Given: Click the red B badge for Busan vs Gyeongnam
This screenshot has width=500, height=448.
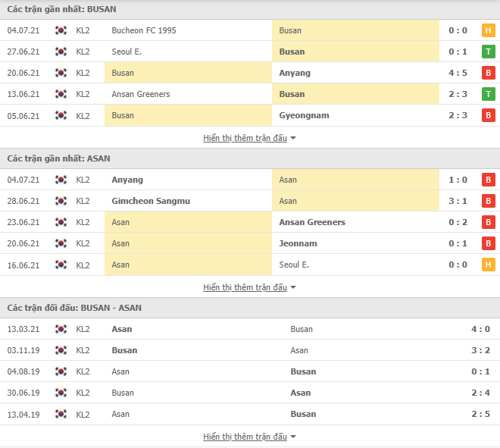Looking at the screenshot, I should tap(488, 115).
